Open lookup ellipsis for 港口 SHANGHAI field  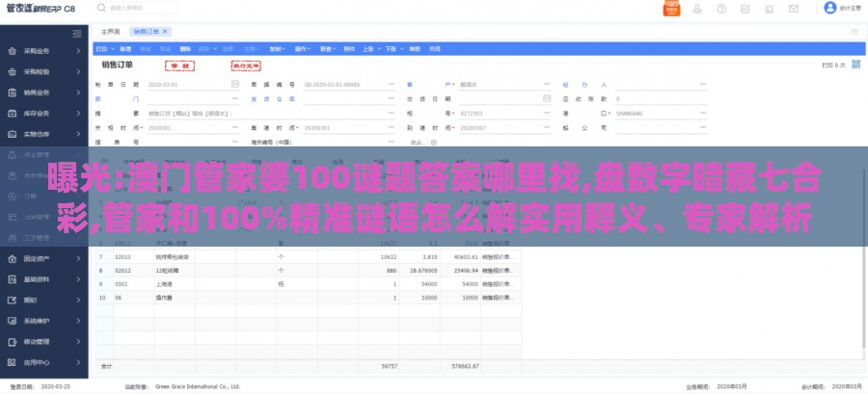[x=703, y=114]
